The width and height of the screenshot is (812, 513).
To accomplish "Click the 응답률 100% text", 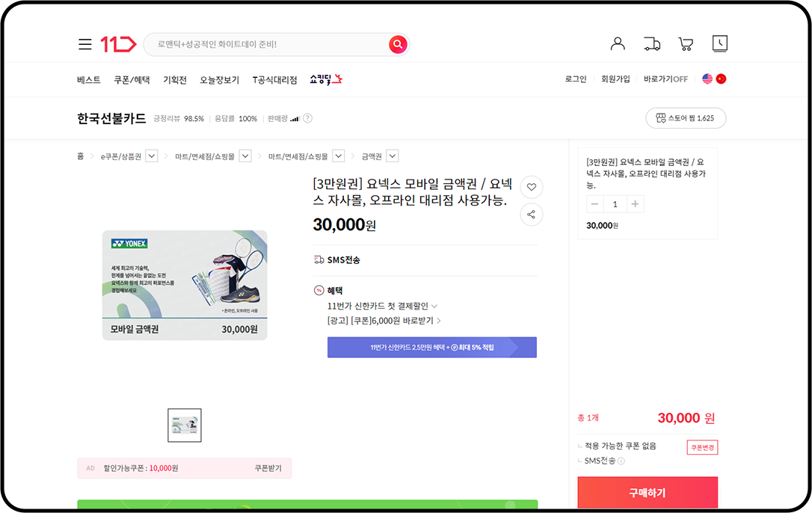I will point(236,119).
